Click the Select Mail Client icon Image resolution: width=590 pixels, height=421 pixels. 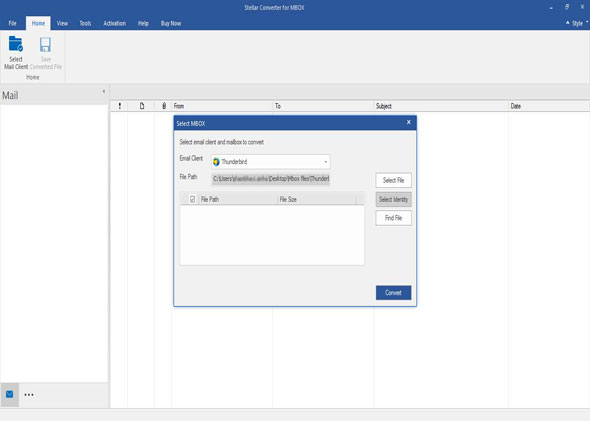click(16, 44)
